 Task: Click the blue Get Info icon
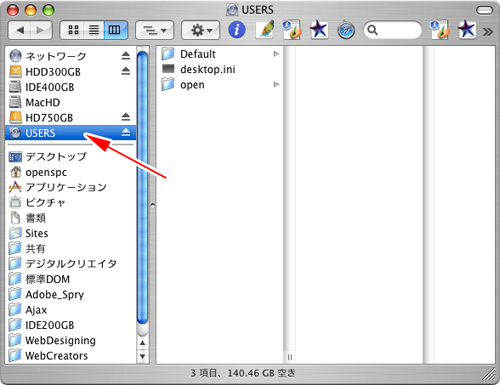pyautogui.click(x=237, y=30)
